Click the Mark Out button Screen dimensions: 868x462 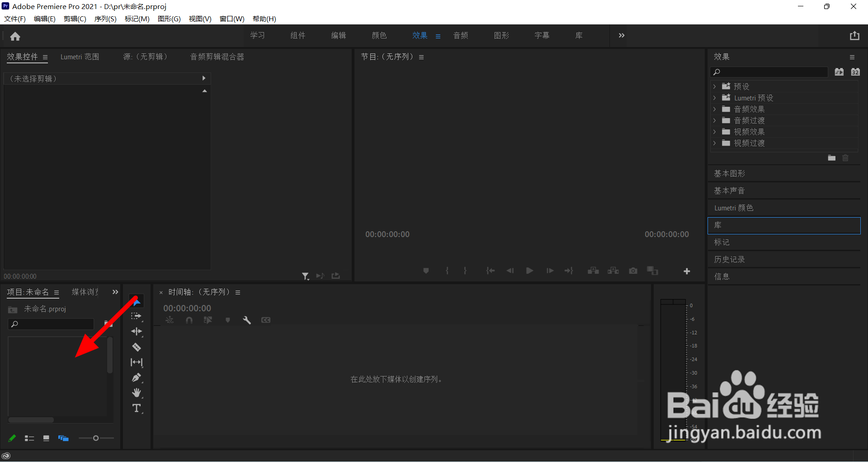465,271
